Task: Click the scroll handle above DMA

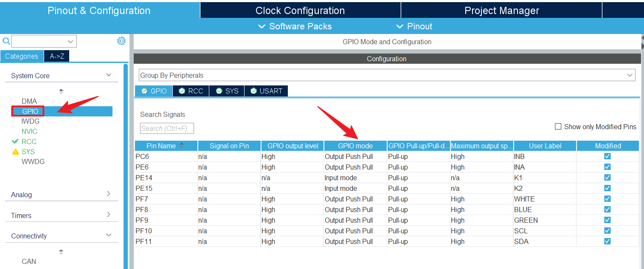Action: click(x=61, y=91)
